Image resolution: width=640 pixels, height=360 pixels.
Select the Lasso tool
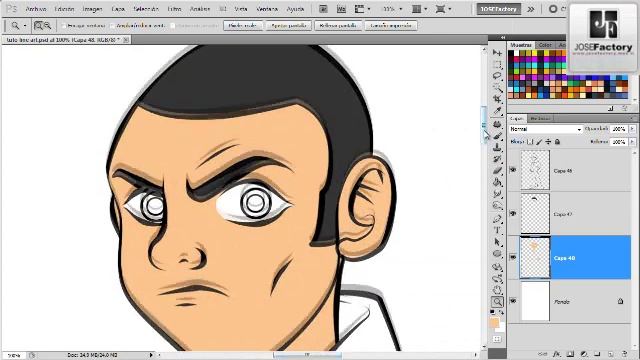coord(497,76)
